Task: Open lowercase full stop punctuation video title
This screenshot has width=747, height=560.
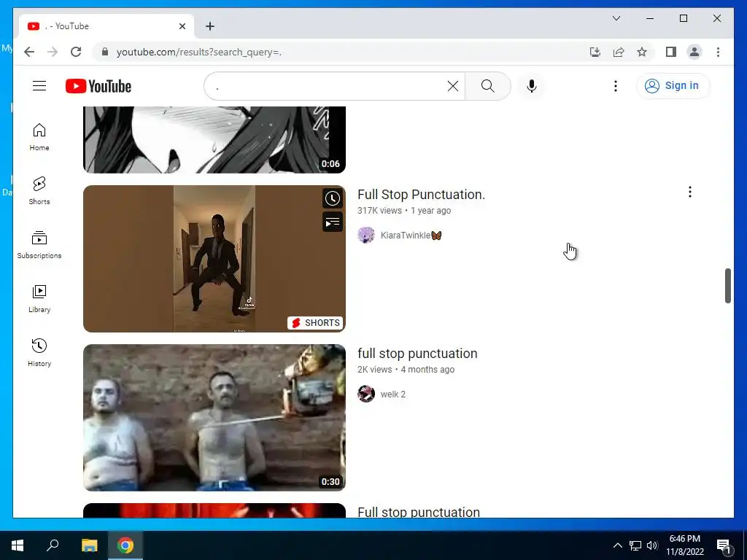Action: 417,354
